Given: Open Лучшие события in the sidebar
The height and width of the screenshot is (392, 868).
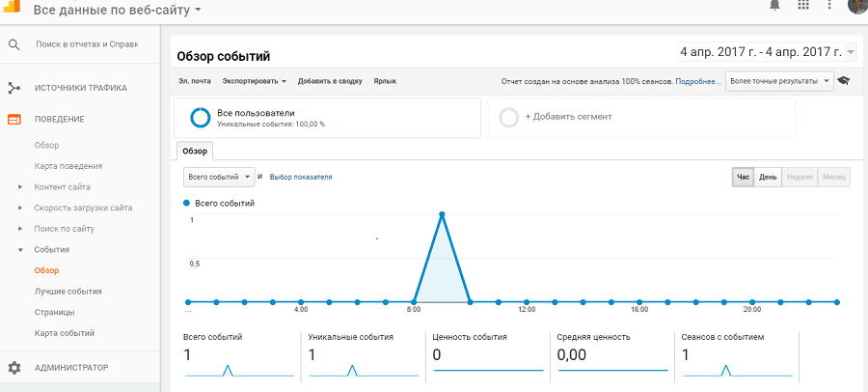Looking at the screenshot, I should point(68,291).
